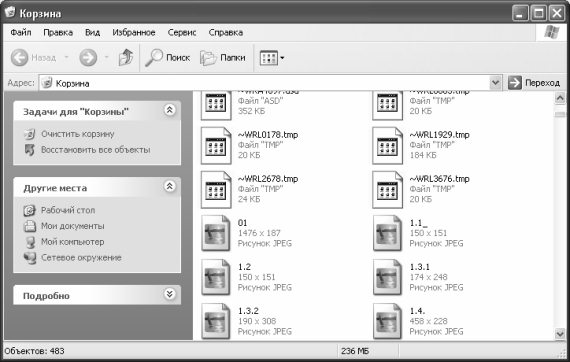The width and height of the screenshot is (570, 362).
Task: Open the Избранное menu
Action: tap(134, 32)
